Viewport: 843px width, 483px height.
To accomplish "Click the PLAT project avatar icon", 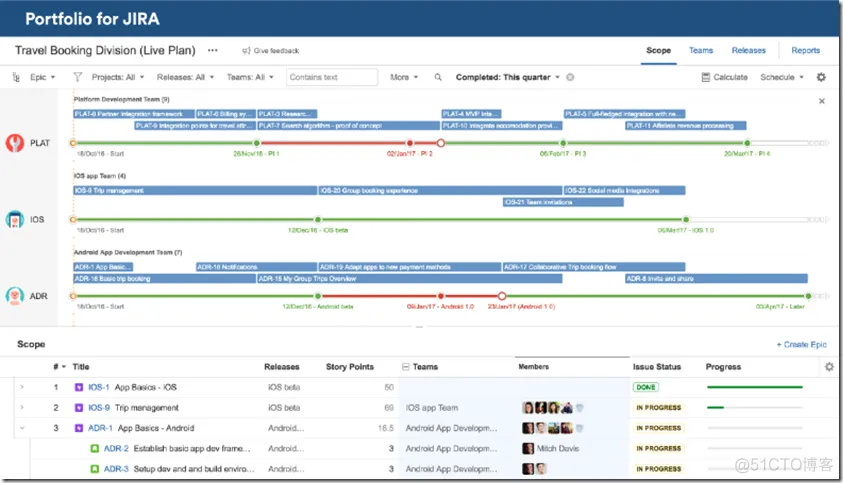I will pos(15,143).
